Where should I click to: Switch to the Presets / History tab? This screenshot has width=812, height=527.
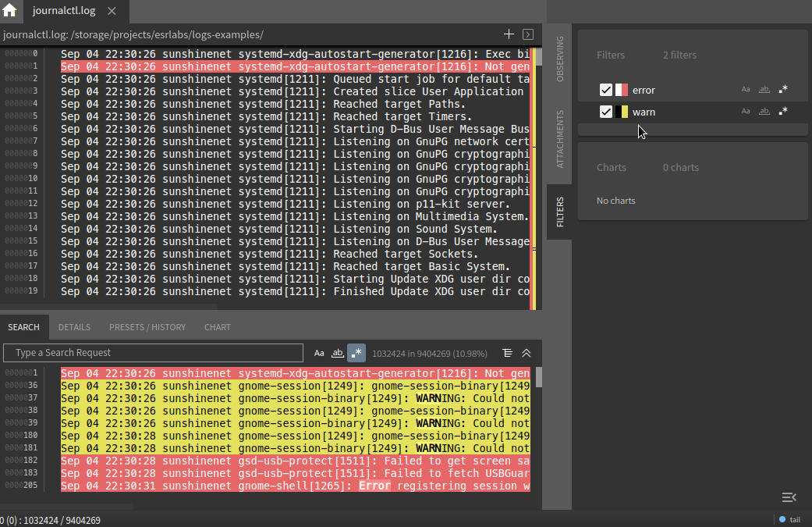click(x=147, y=327)
